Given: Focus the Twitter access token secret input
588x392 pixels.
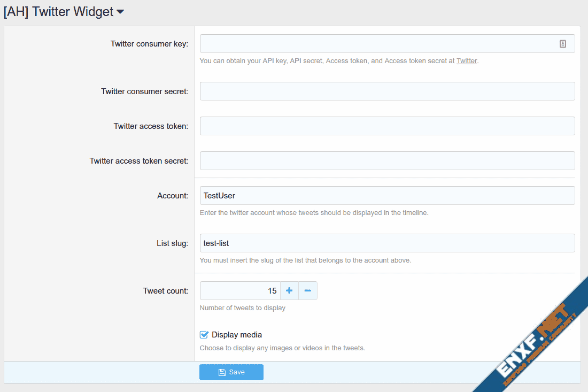Looking at the screenshot, I should 387,160.
